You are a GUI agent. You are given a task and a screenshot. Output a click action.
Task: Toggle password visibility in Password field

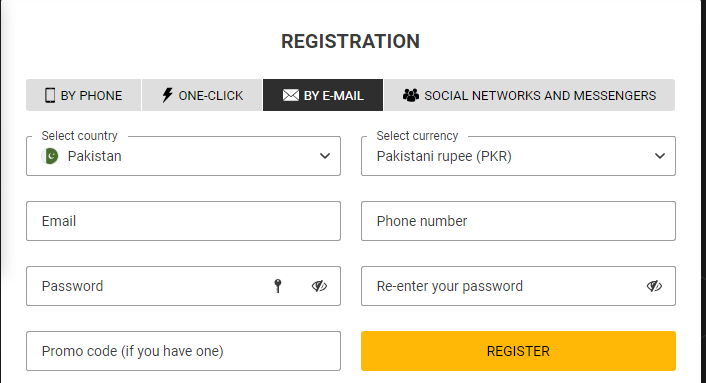point(319,286)
